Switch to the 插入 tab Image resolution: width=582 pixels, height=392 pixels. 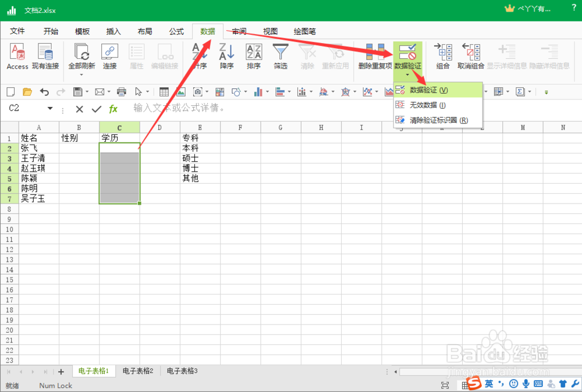[x=113, y=31]
